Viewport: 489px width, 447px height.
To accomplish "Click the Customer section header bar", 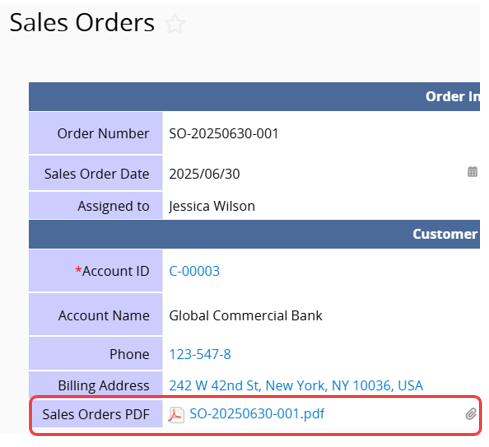I will [254, 234].
